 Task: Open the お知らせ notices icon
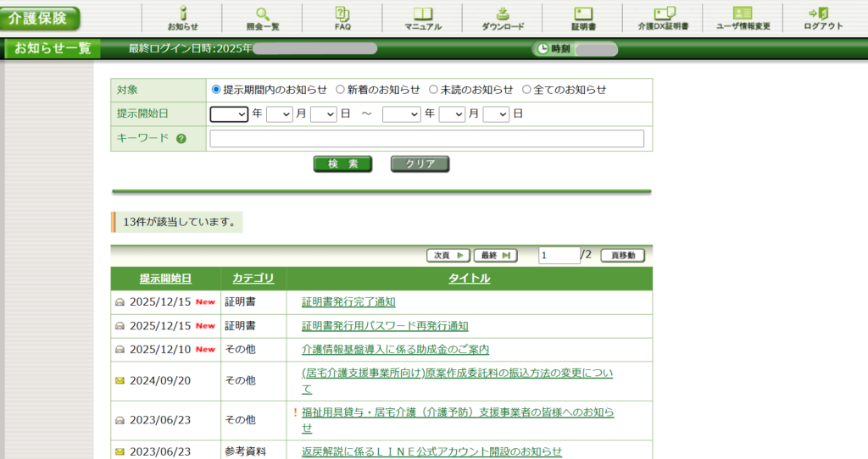183,18
